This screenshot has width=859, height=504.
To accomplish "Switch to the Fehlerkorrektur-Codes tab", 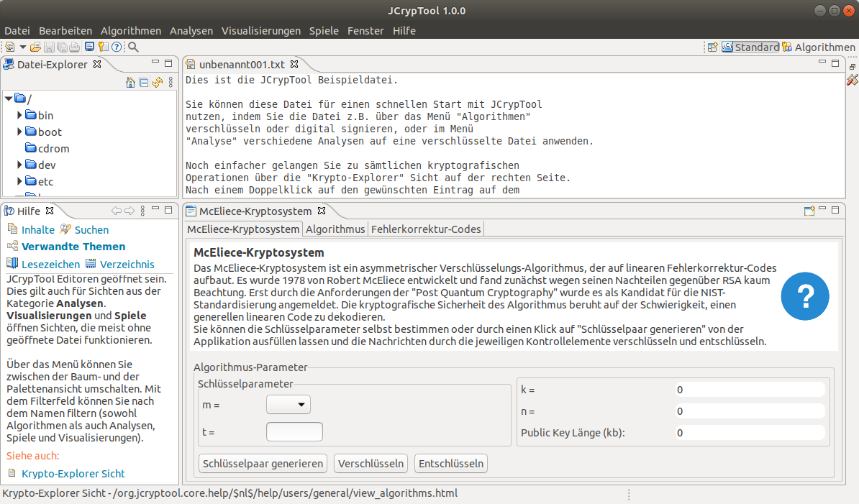I will 426,229.
